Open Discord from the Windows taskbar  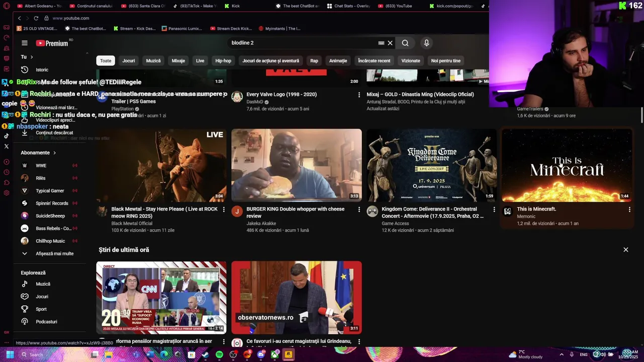(261, 354)
